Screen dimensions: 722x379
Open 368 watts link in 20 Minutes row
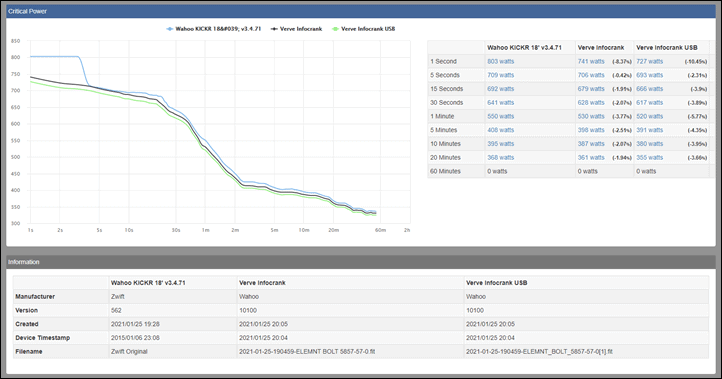[x=501, y=157]
